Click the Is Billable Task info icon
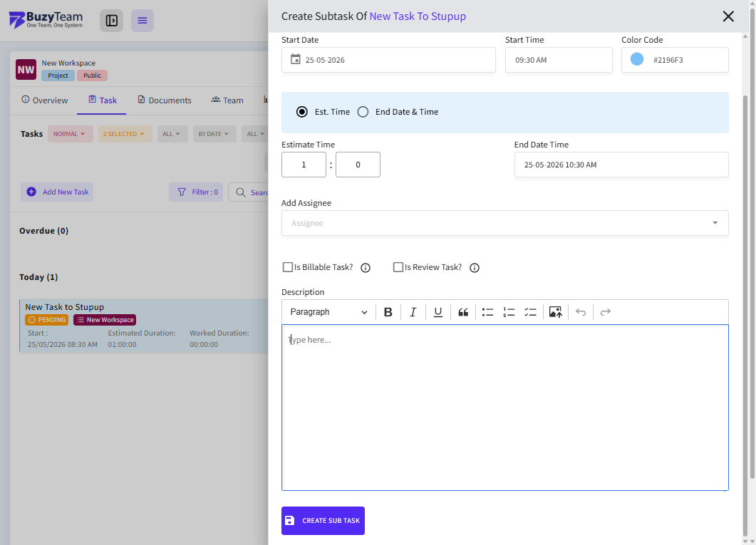The height and width of the screenshot is (545, 756). tap(366, 268)
